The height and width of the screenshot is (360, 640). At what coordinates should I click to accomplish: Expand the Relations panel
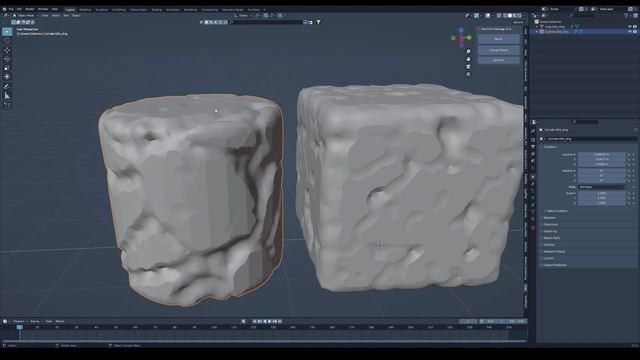pyautogui.click(x=549, y=218)
